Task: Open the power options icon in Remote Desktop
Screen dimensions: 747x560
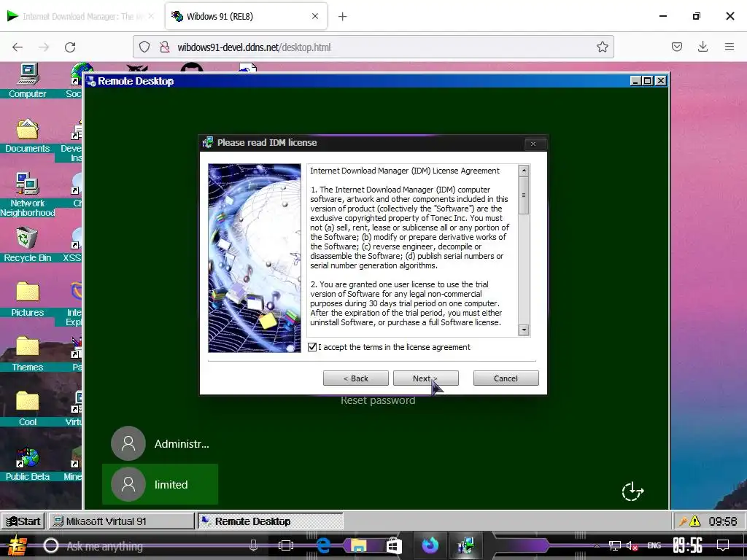Action: click(x=632, y=491)
